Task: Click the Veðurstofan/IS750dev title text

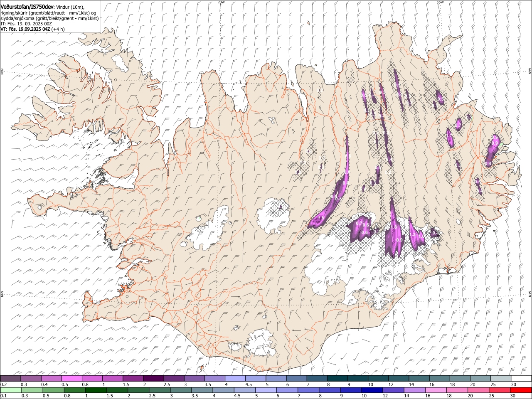Action: tap(27, 7)
